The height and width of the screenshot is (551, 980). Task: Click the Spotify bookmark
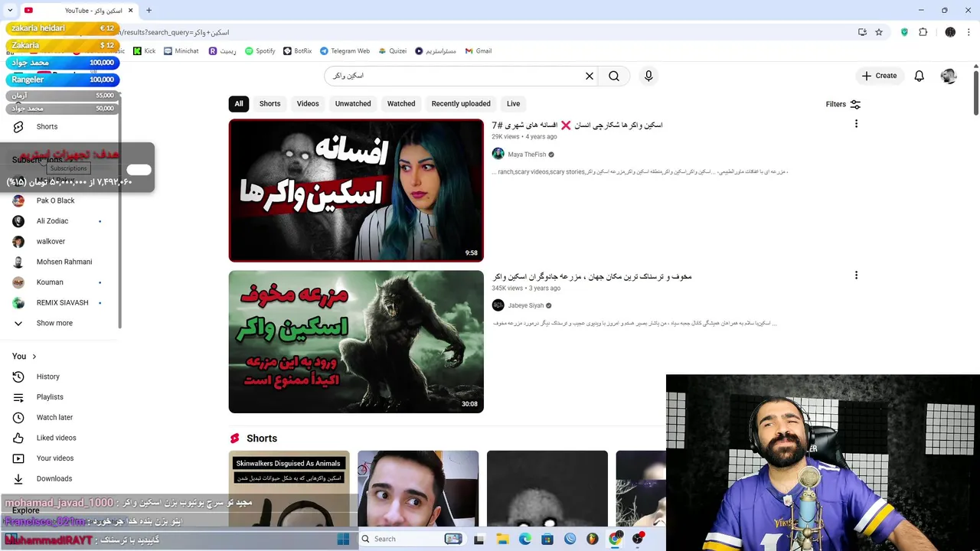pos(260,51)
